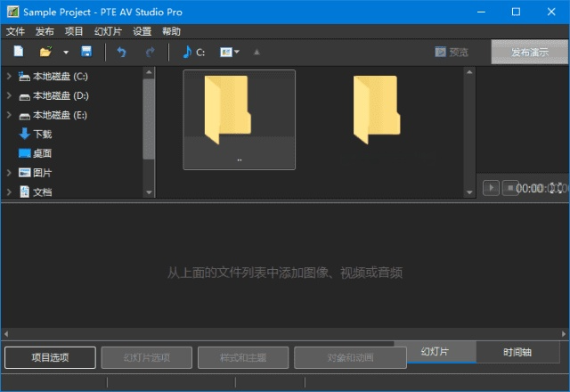The image size is (570, 392).
Task: Click the 发布演示 button
Action: coord(530,53)
